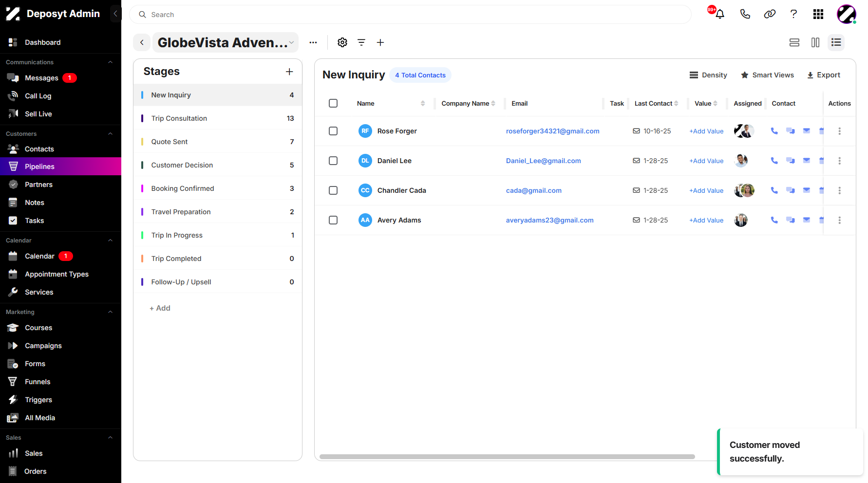Open the apps grid launcher
This screenshot has height=483, width=868.
818,14
